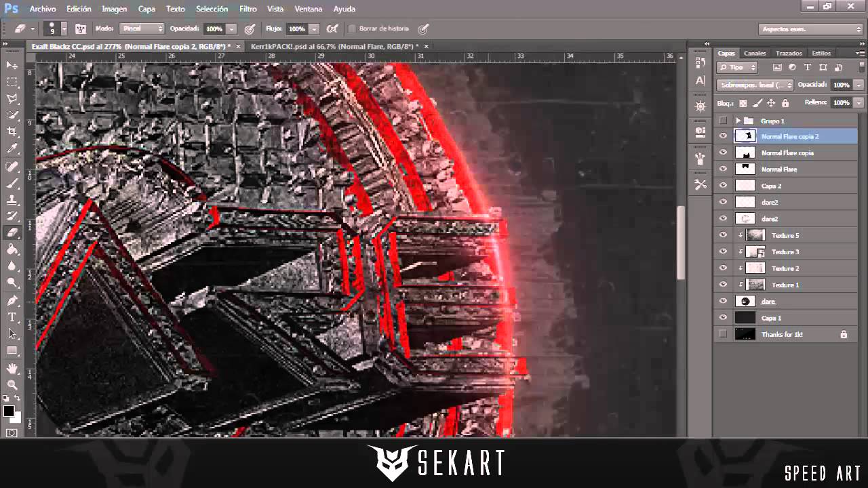Click the foreground color swatch

[9, 411]
